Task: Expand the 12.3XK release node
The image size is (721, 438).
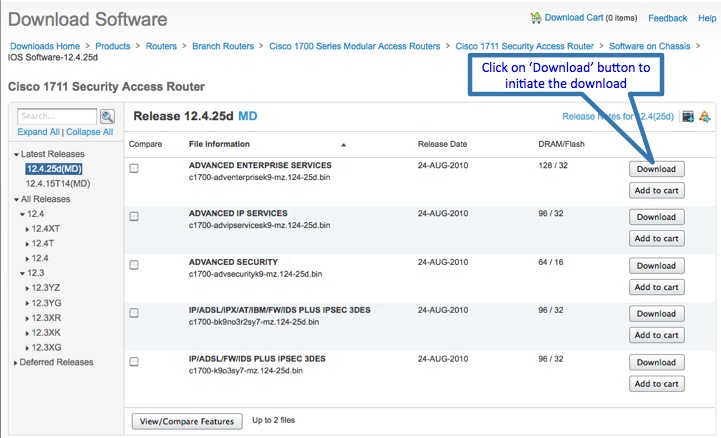Action: (x=27, y=333)
